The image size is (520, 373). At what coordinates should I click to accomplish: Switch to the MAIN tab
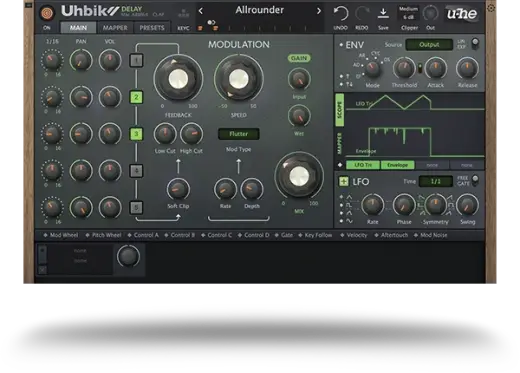click(x=78, y=28)
